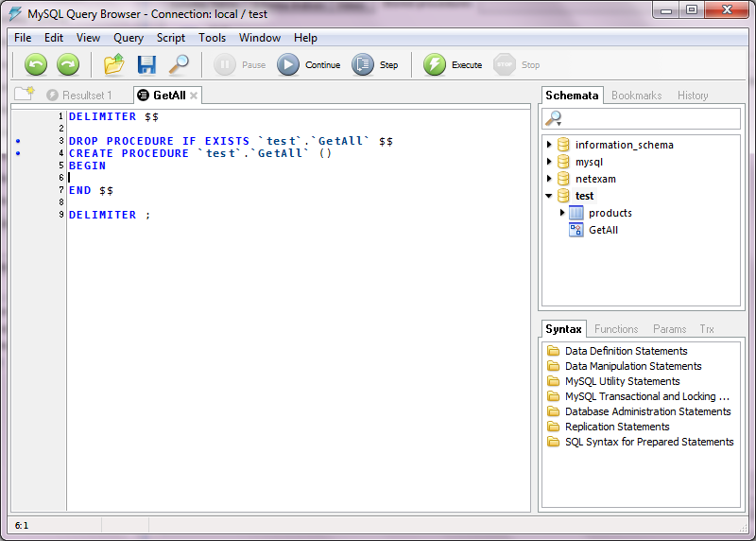Viewport: 756px width, 541px height.
Task: Expand the information_schema database node
Action: 549,145
